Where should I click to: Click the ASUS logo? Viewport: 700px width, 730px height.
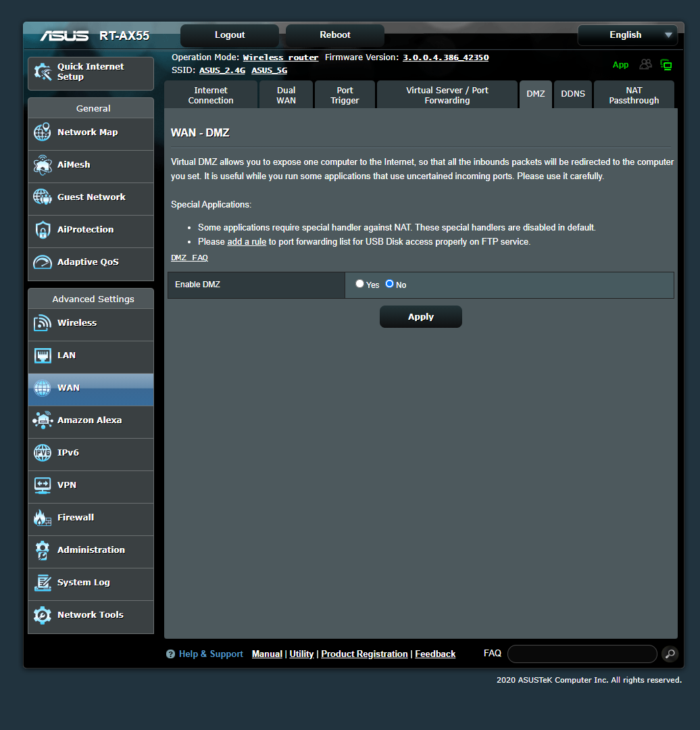[64, 36]
